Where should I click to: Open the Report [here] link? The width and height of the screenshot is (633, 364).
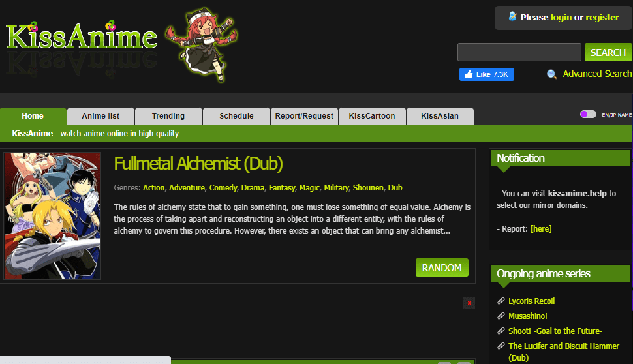pos(540,229)
